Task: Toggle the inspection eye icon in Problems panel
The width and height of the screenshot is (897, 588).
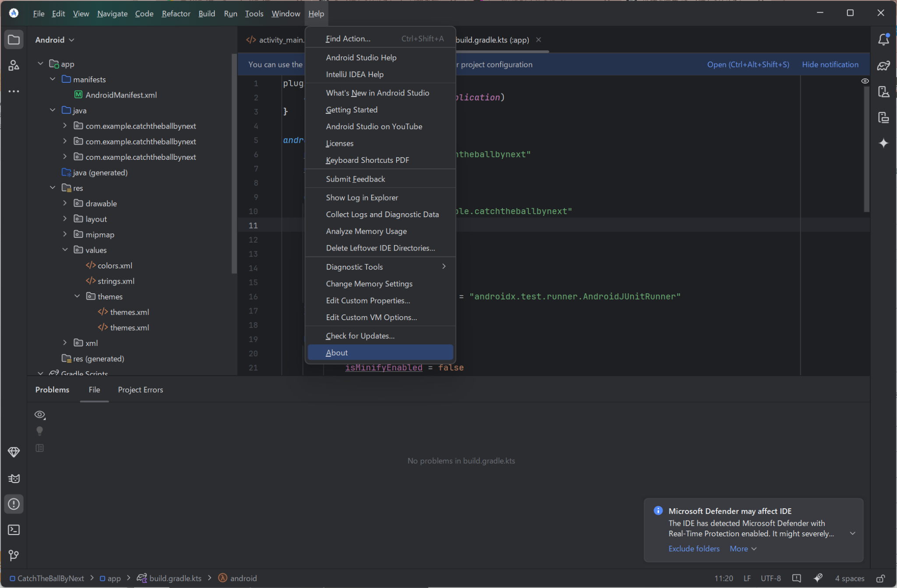Action: pos(40,414)
